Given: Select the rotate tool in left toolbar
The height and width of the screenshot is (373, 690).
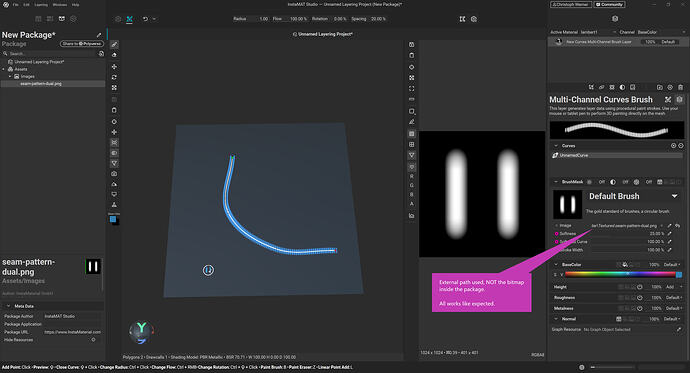Looking at the screenshot, I should tap(114, 77).
